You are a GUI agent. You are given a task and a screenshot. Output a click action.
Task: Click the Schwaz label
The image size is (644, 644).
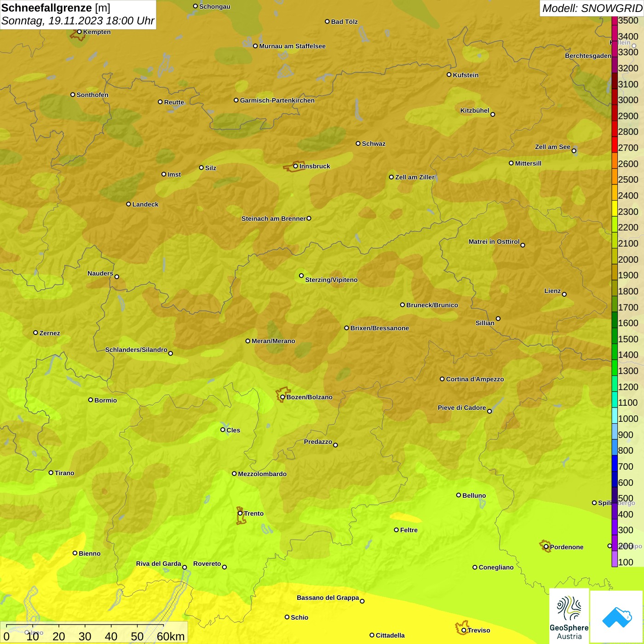coord(374,144)
